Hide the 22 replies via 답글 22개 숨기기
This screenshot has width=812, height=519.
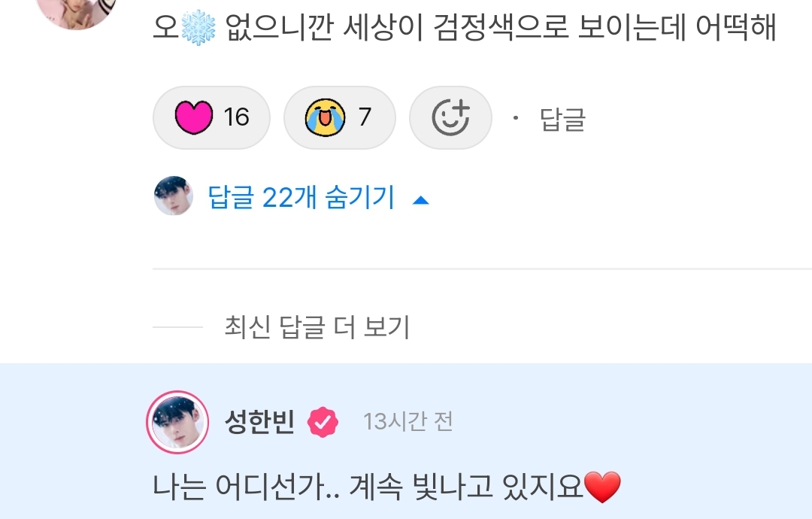click(301, 197)
